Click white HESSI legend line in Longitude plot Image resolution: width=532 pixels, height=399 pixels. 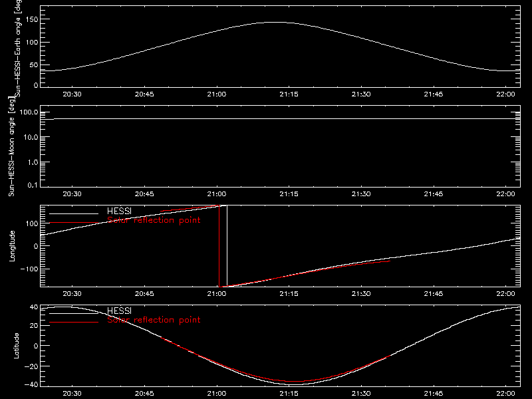tap(74, 213)
